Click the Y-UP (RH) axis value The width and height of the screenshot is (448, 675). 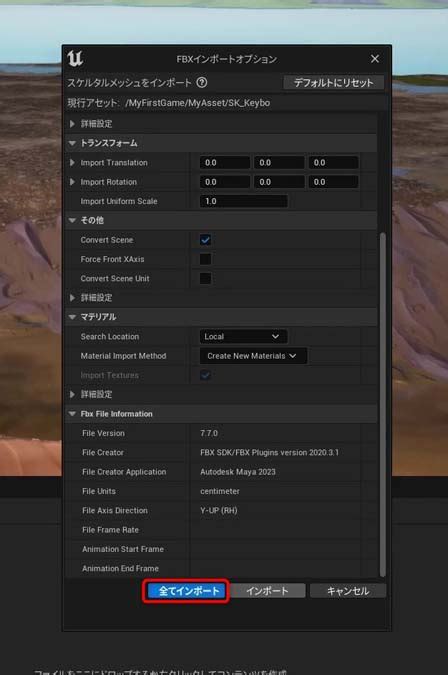pyautogui.click(x=219, y=511)
